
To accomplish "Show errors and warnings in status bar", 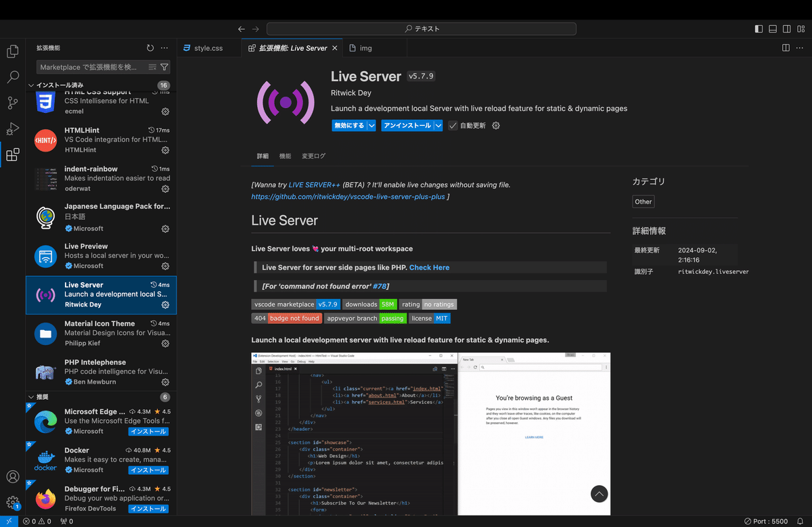I will pyautogui.click(x=39, y=522).
